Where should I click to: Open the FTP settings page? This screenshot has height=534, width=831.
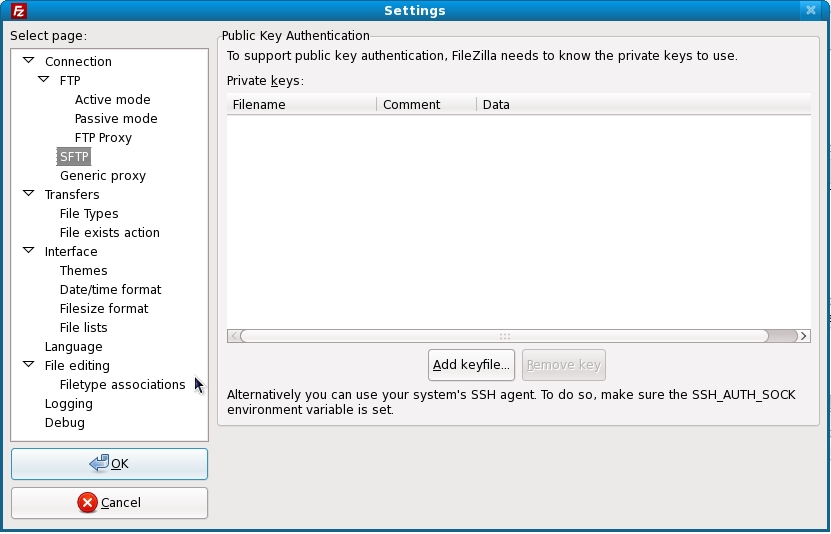pyautogui.click(x=70, y=81)
